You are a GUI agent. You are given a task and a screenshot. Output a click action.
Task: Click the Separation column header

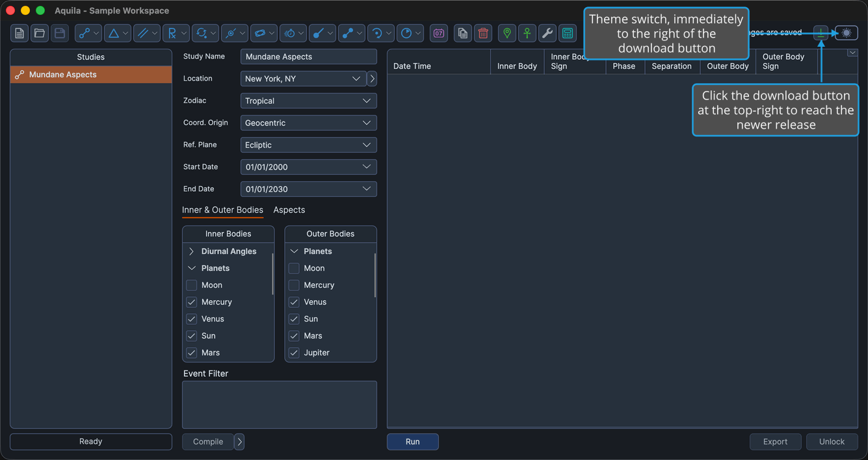[672, 66]
